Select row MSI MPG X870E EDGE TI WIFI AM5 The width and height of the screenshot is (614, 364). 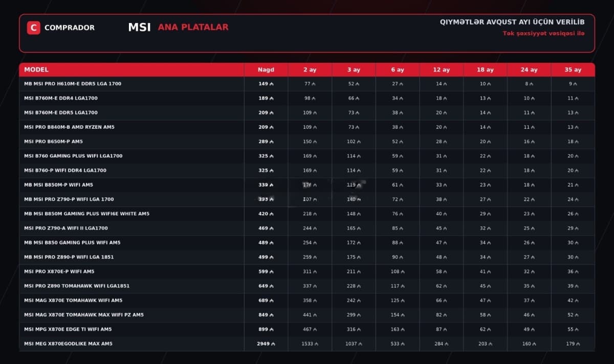[307, 329]
